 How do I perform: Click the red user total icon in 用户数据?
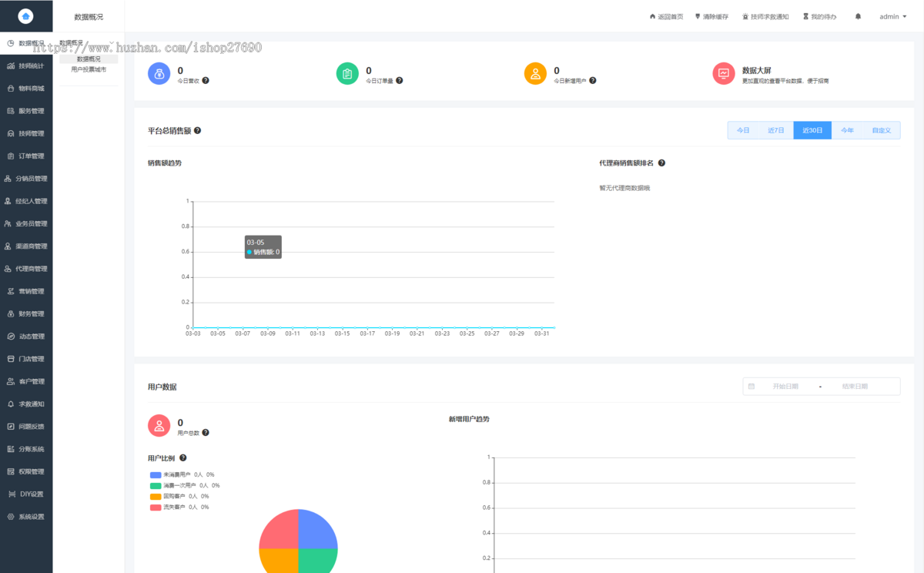[x=159, y=426]
